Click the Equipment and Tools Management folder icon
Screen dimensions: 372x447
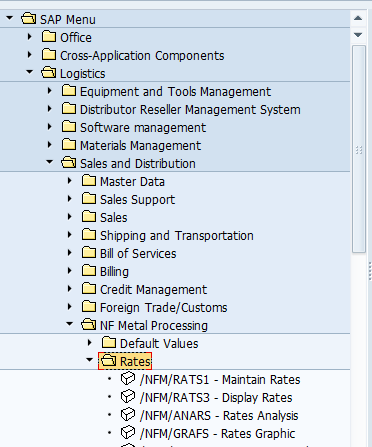pyautogui.click(x=69, y=91)
